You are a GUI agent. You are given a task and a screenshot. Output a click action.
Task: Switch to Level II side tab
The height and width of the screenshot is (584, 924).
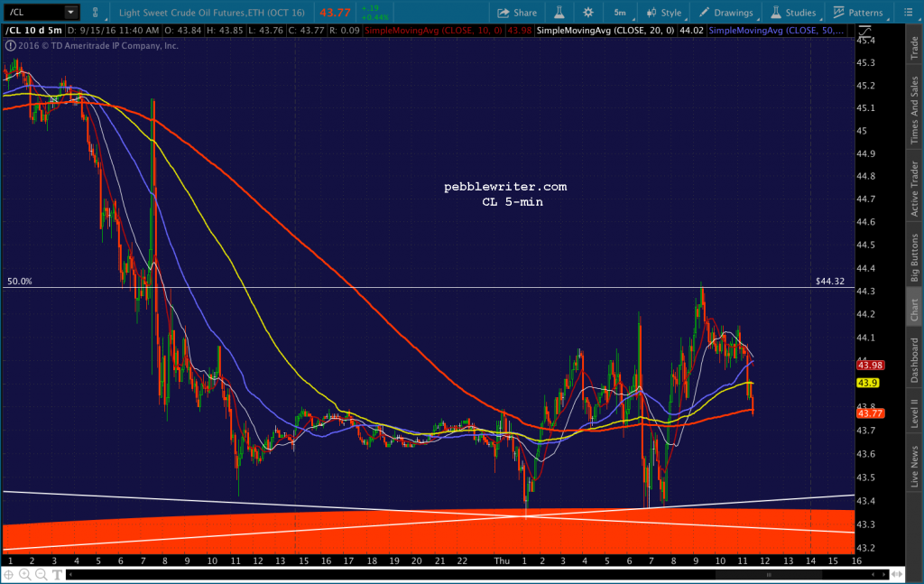coord(915,413)
